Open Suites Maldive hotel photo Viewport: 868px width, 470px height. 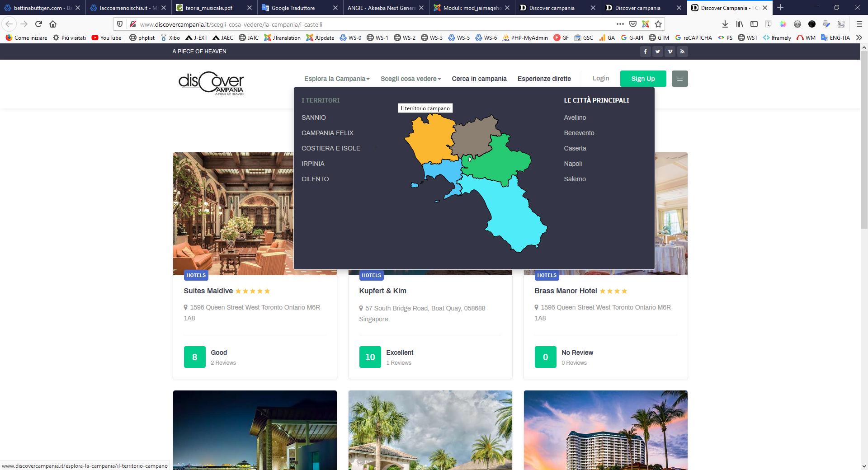tap(233, 213)
